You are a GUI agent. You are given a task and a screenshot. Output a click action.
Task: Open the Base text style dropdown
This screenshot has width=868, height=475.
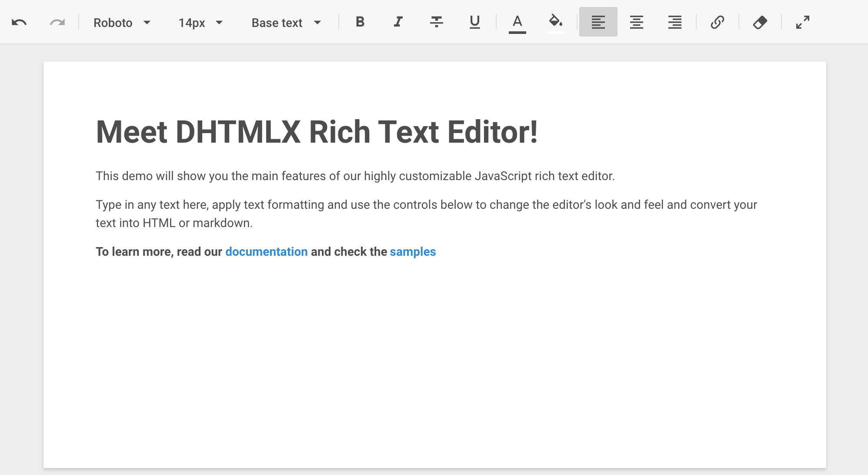click(287, 22)
